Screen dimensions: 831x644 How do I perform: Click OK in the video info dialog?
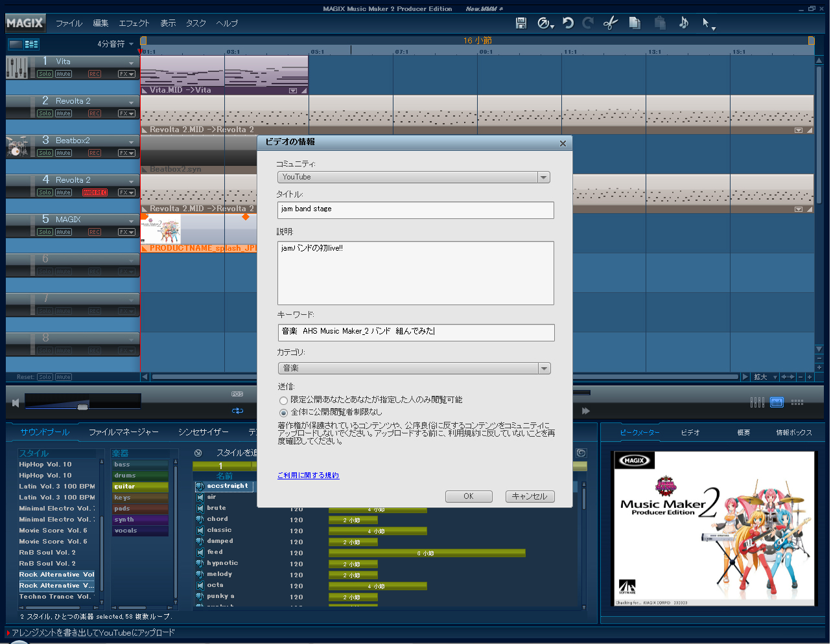[x=469, y=496]
